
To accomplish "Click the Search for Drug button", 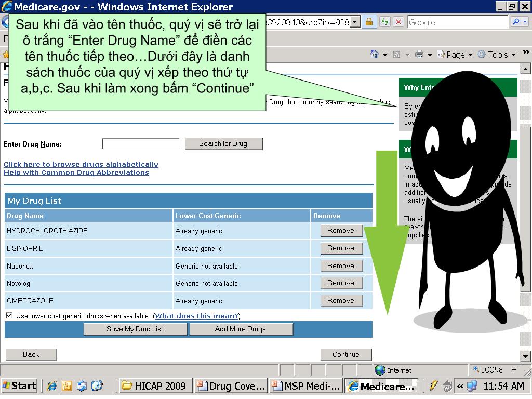I will point(223,143).
